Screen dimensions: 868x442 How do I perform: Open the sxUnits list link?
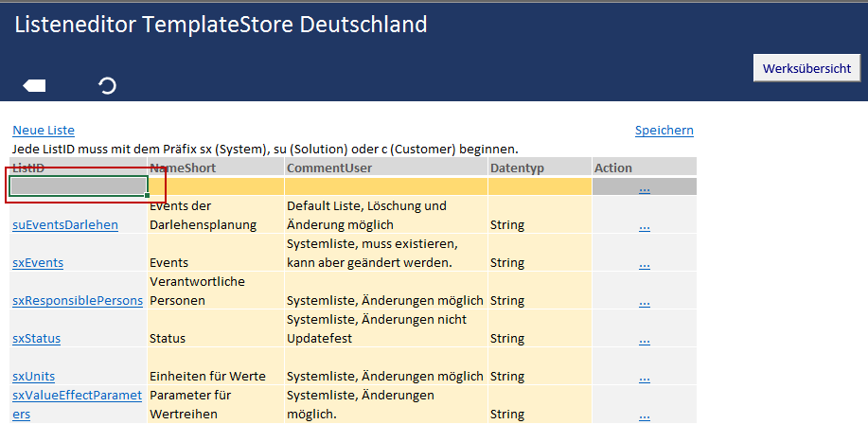34,377
